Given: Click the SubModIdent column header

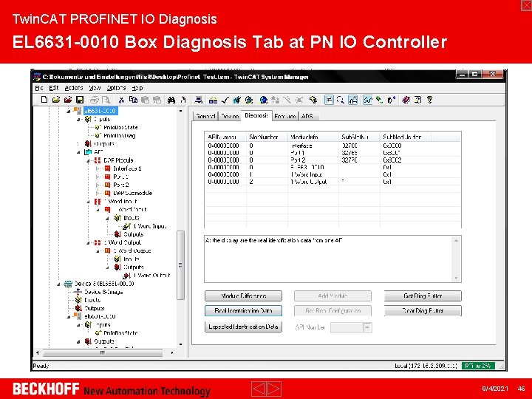Looking at the screenshot, I should pos(405,137).
